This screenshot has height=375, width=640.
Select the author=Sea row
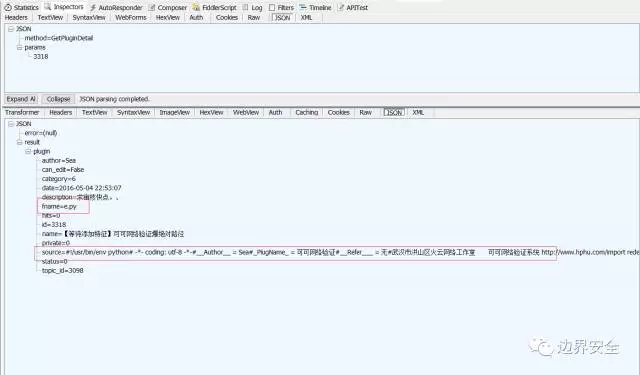[x=59, y=161]
